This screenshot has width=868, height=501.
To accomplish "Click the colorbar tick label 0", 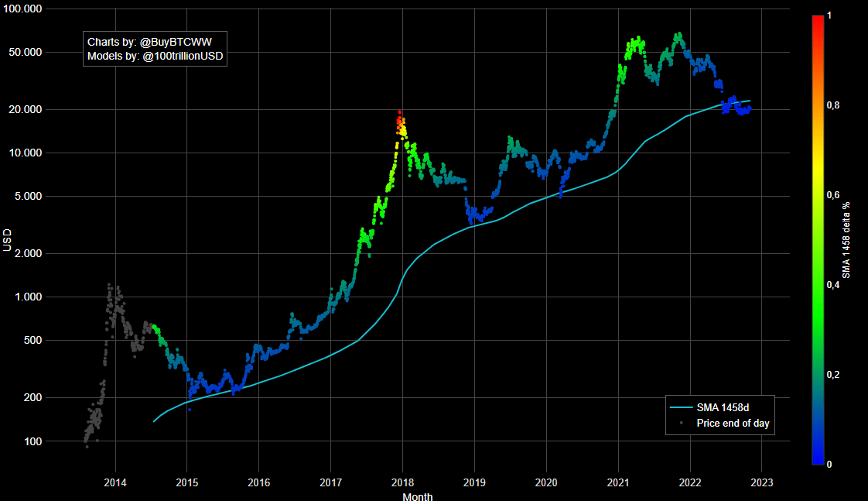I will [829, 465].
